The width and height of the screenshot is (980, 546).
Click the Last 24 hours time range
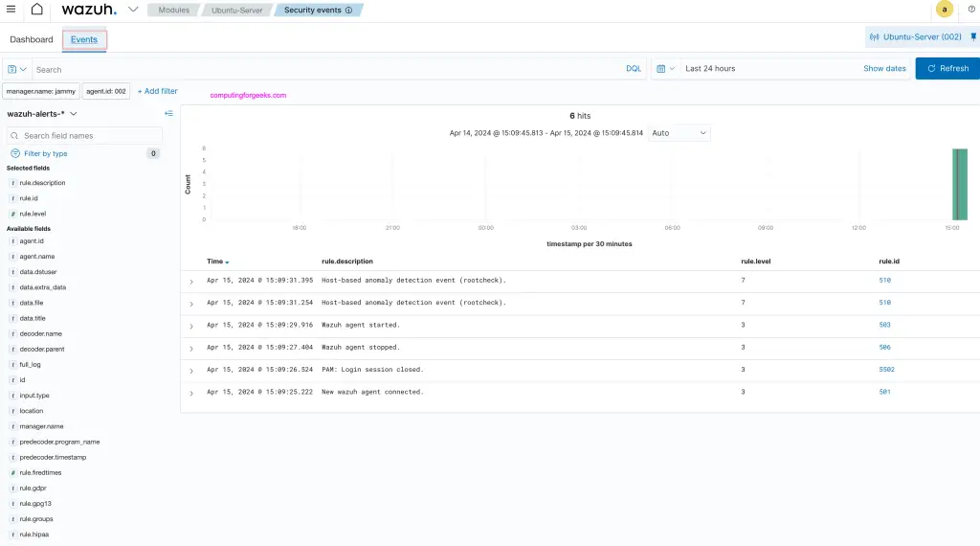point(710,69)
